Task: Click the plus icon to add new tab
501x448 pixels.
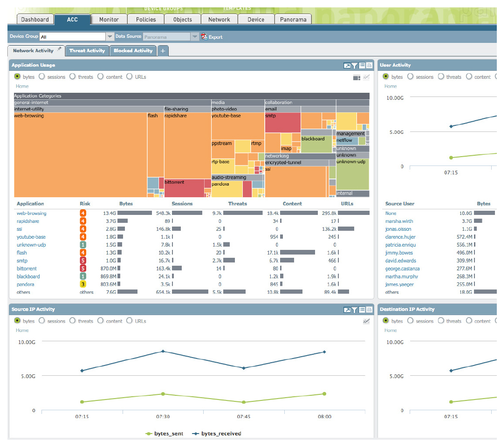Action: 163,51
